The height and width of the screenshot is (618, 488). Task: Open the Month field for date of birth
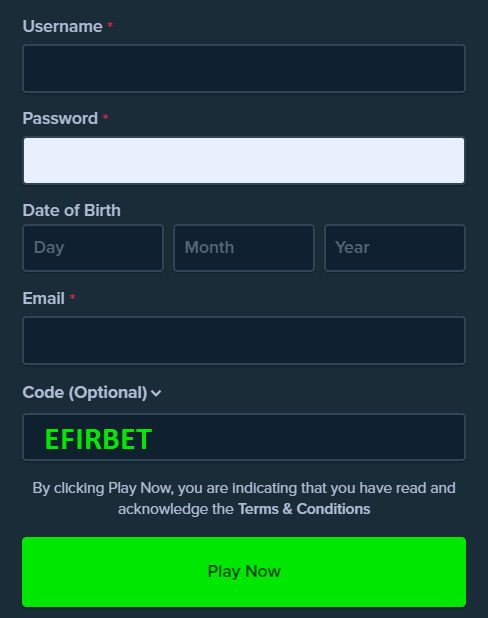click(x=244, y=248)
